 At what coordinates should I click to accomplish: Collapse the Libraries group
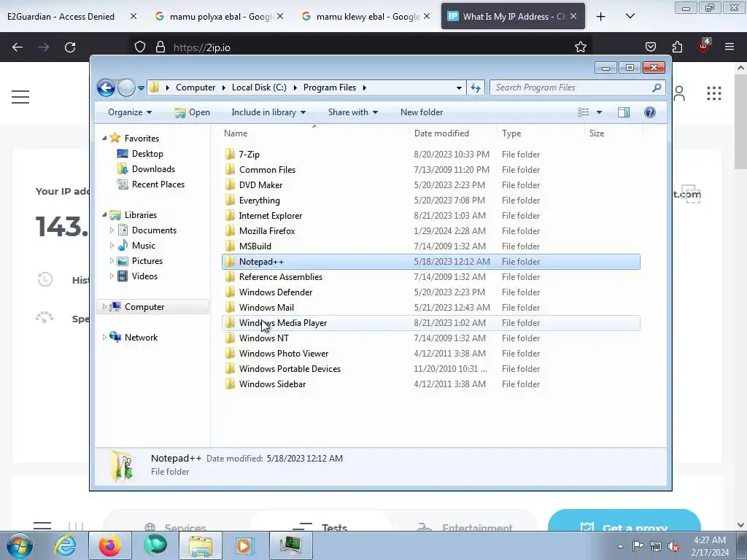[x=104, y=215]
